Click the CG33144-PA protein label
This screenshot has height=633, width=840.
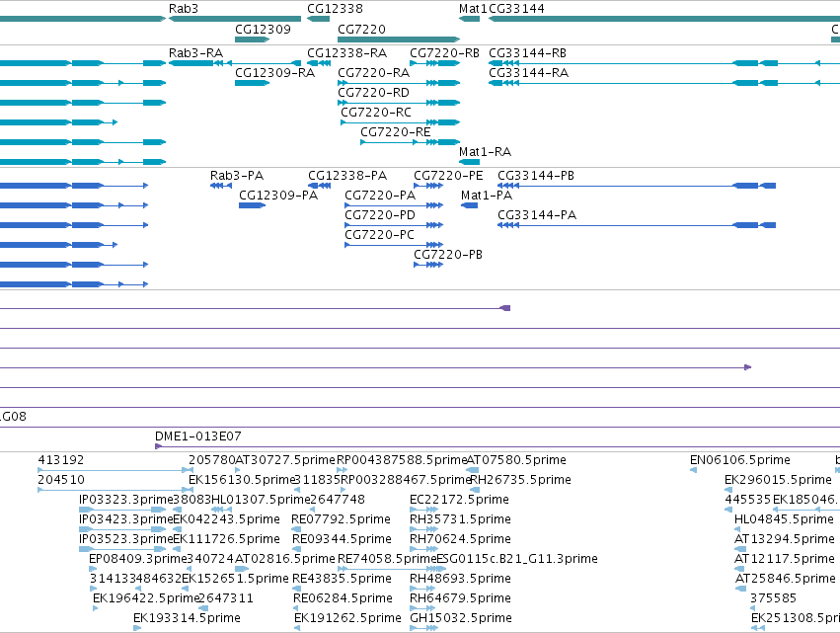[x=537, y=215]
